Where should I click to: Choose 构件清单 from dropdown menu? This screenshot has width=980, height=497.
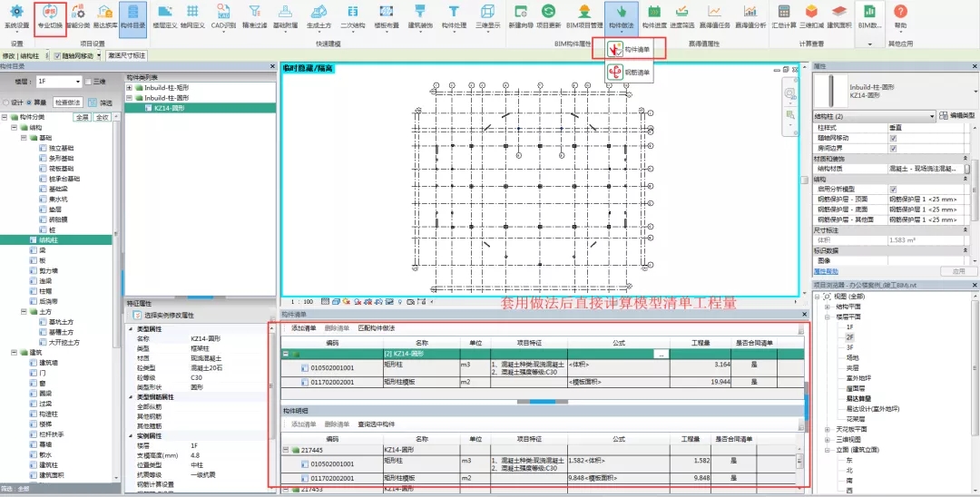pos(630,49)
